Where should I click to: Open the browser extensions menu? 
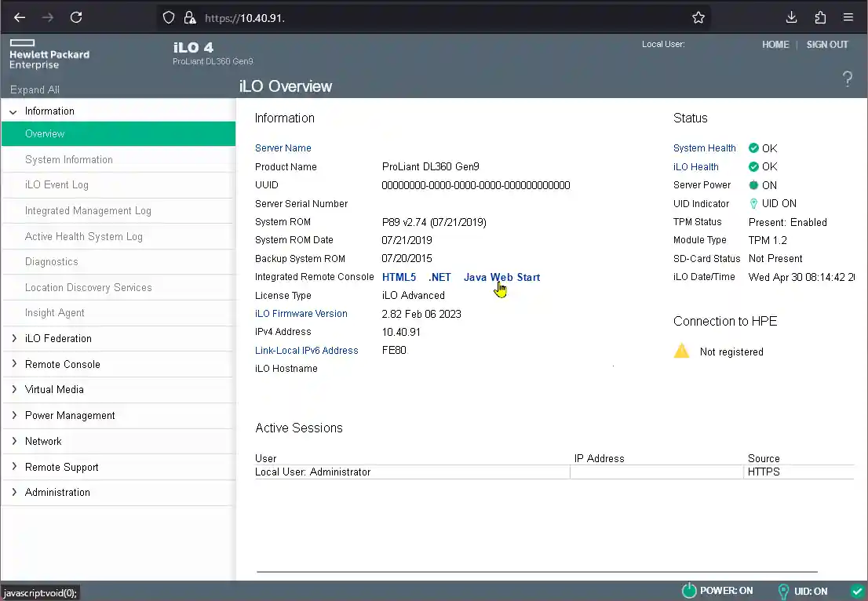820,18
